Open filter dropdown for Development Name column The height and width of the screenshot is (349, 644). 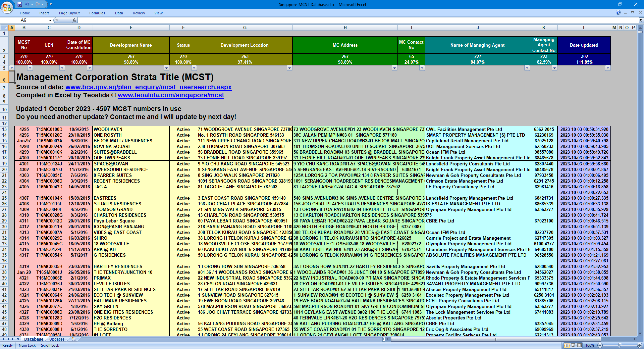click(167, 68)
